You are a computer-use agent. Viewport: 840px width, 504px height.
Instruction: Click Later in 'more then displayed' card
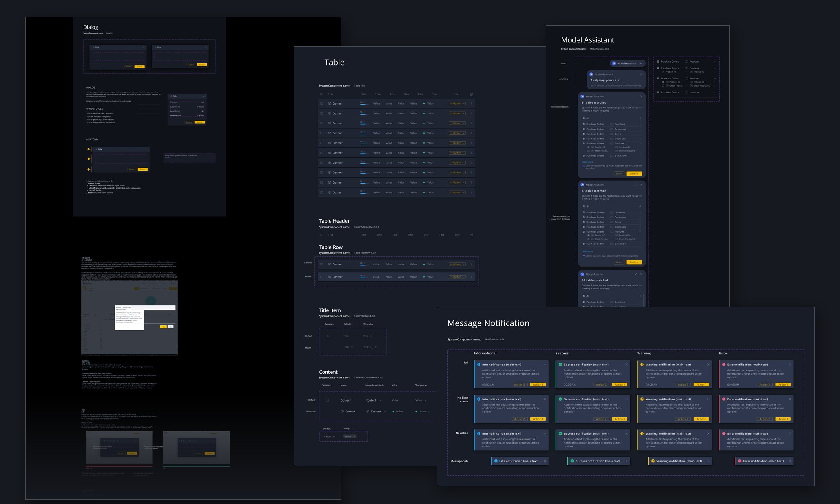pyautogui.click(x=619, y=262)
